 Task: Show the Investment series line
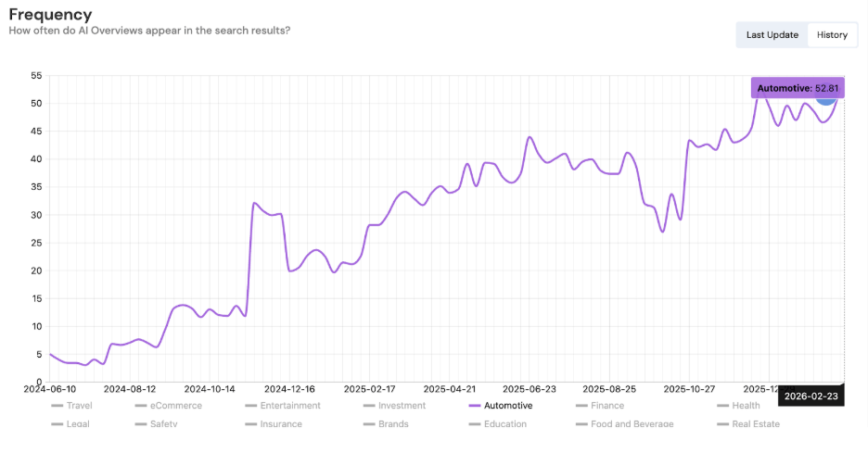coord(402,406)
